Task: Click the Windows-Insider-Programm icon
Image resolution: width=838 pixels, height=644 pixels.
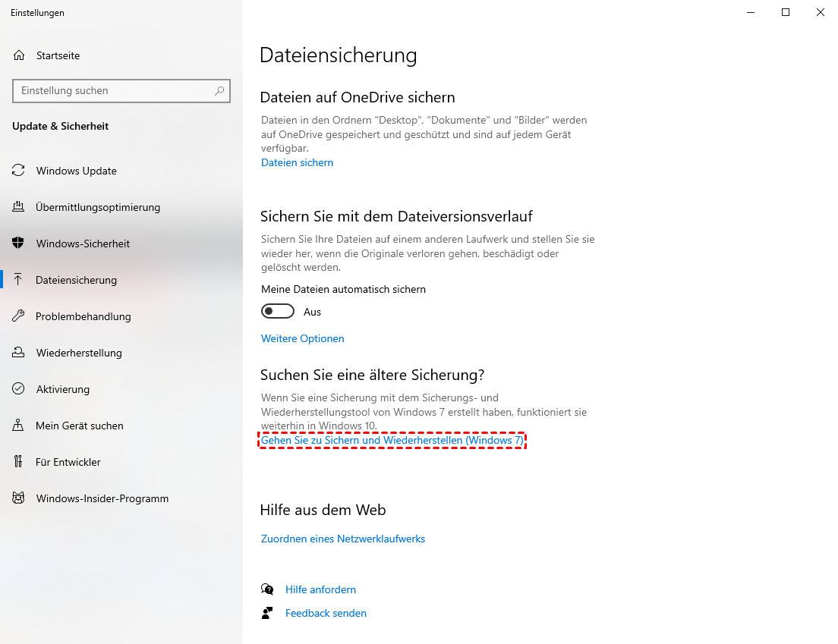Action: 19,498
